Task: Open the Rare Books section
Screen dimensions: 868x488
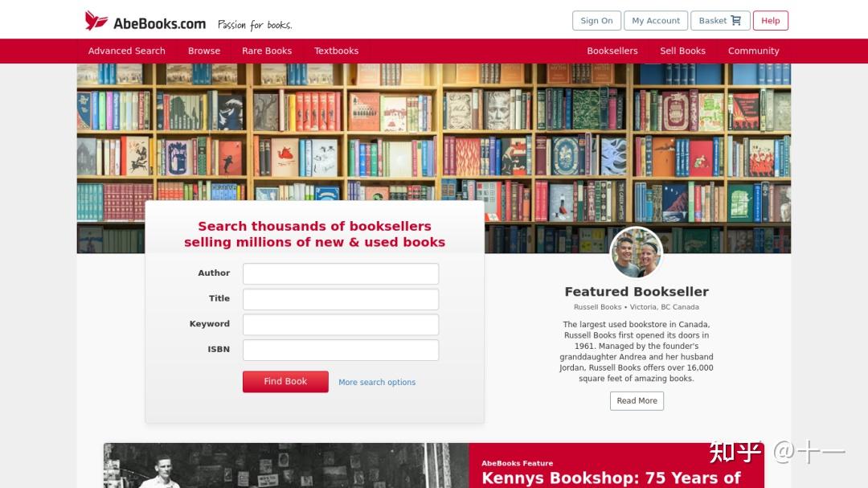Action: pyautogui.click(x=267, y=51)
